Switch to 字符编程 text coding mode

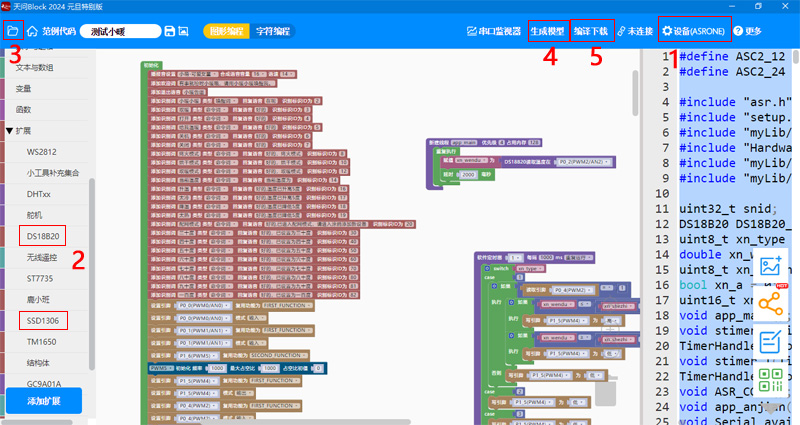coord(273,31)
